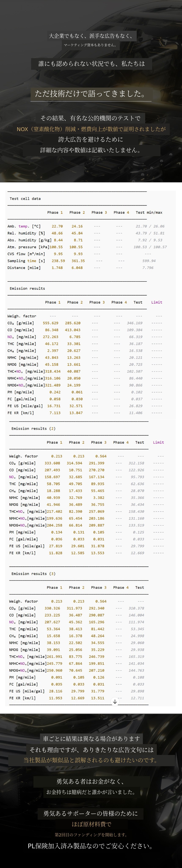Click the down arrow scroll button
The width and height of the screenshot is (182, 868).
click(x=115, y=701)
